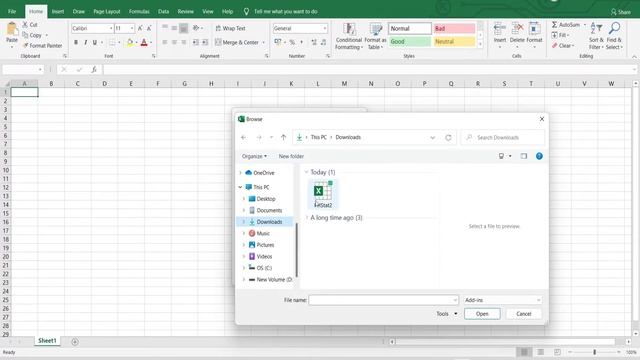This screenshot has height=360, width=640.
Task: Apply the Good cell style
Action: (x=409, y=41)
